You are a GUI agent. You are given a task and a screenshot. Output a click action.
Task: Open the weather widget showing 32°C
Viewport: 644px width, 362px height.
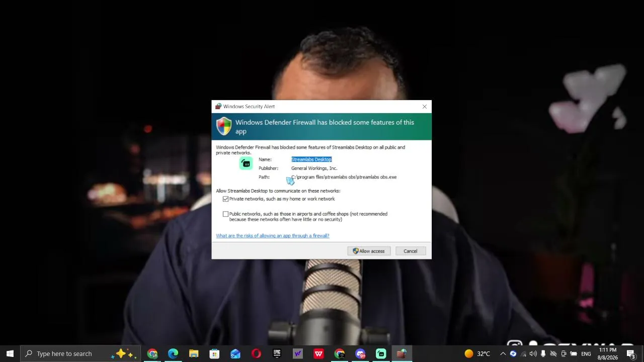coord(476,353)
